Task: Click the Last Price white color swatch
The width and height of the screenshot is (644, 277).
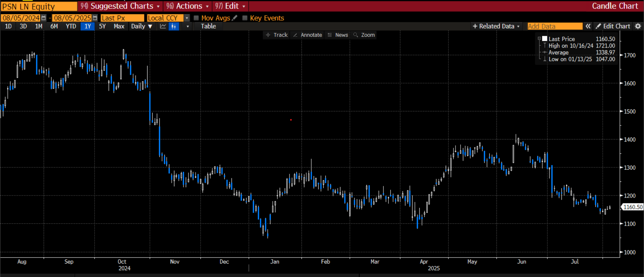Action: coord(545,39)
